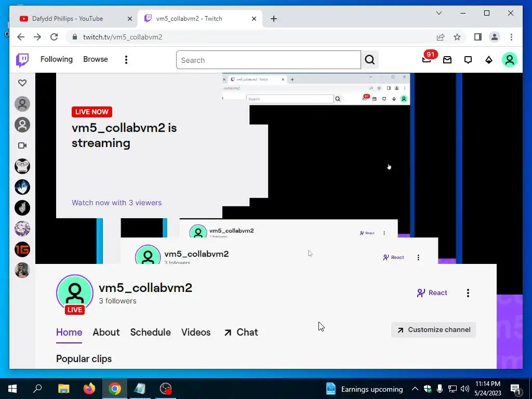Click the followed channels heart icon
This screenshot has height=399, width=532.
pos(22,83)
